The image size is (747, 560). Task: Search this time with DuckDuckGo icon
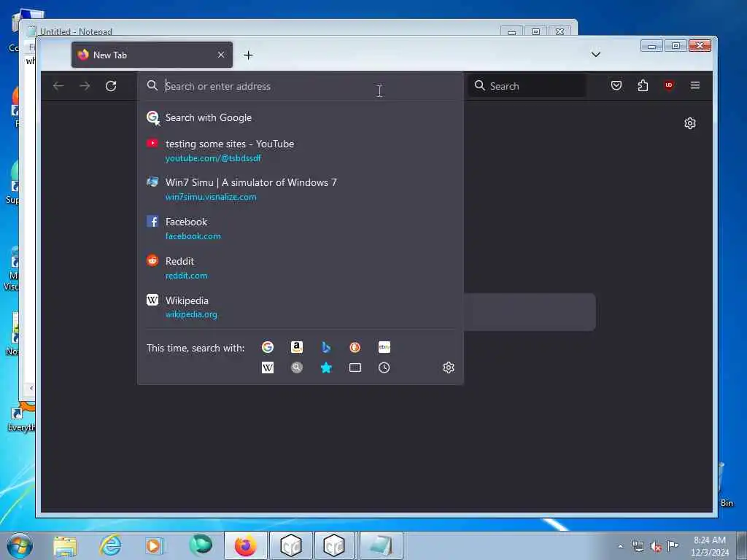355,347
